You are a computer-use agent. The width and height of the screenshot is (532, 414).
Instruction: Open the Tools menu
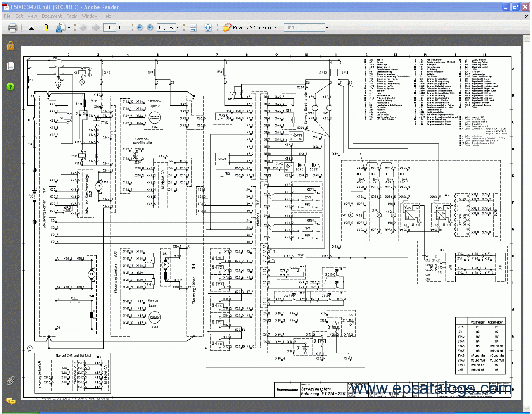72,16
